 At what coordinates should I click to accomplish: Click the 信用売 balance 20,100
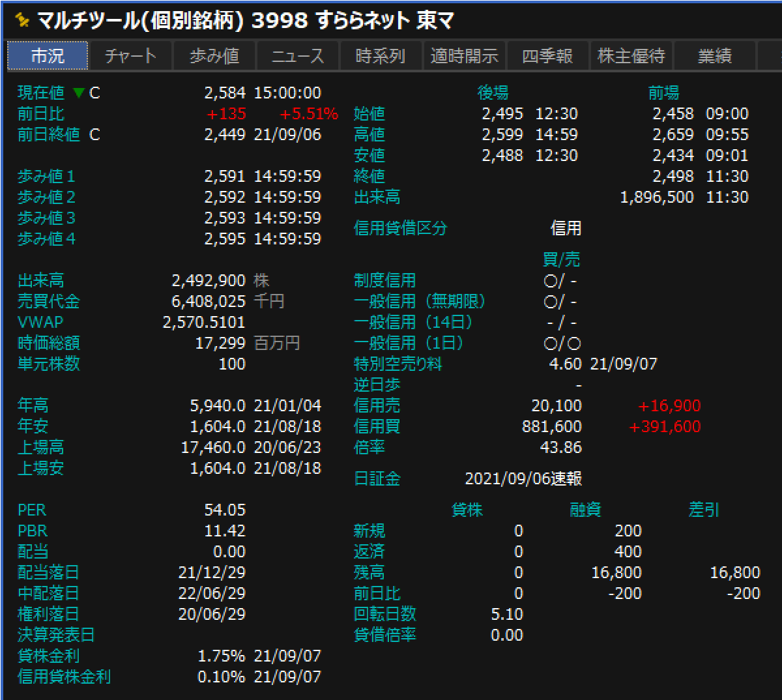click(x=557, y=406)
